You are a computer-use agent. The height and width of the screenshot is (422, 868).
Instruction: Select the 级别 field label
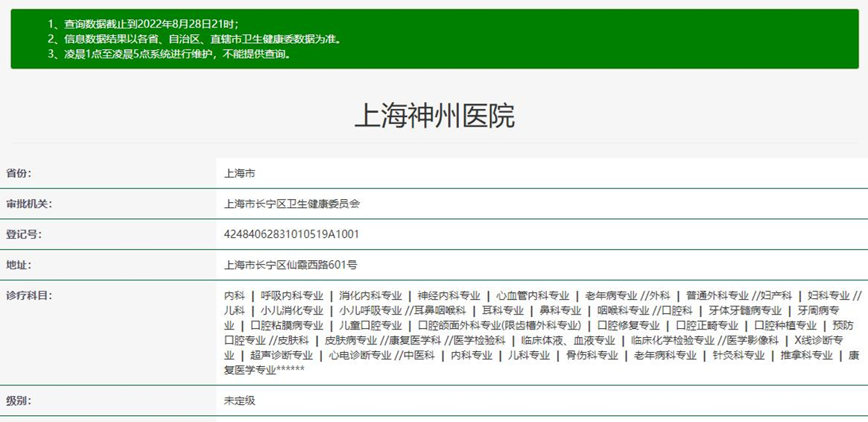pos(19,400)
